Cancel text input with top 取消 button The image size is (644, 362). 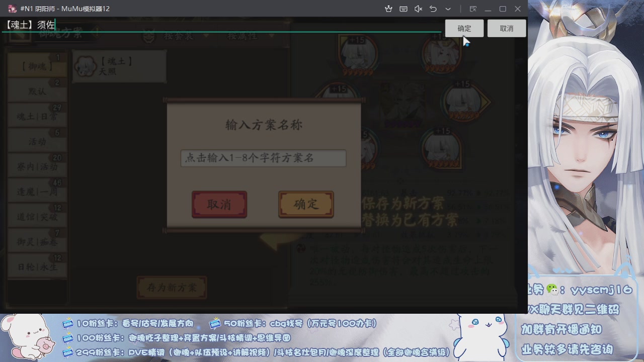click(507, 29)
